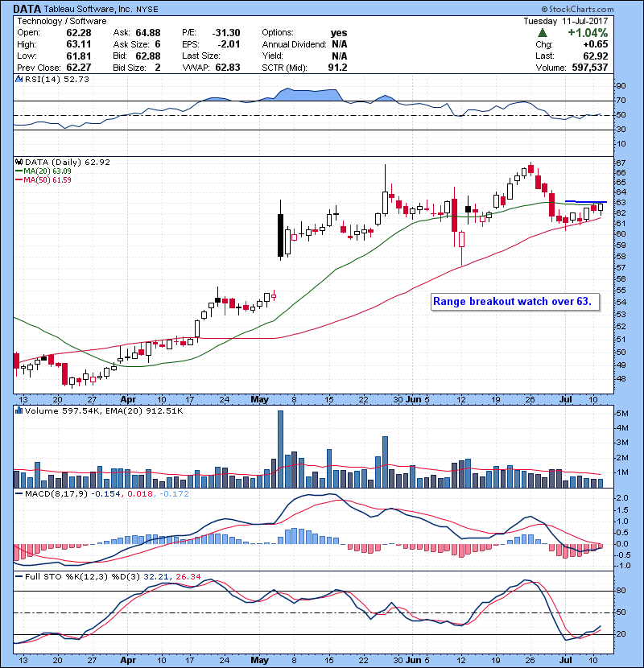644x668 pixels.
Task: Click the Volume value 597,537
Action: point(590,68)
